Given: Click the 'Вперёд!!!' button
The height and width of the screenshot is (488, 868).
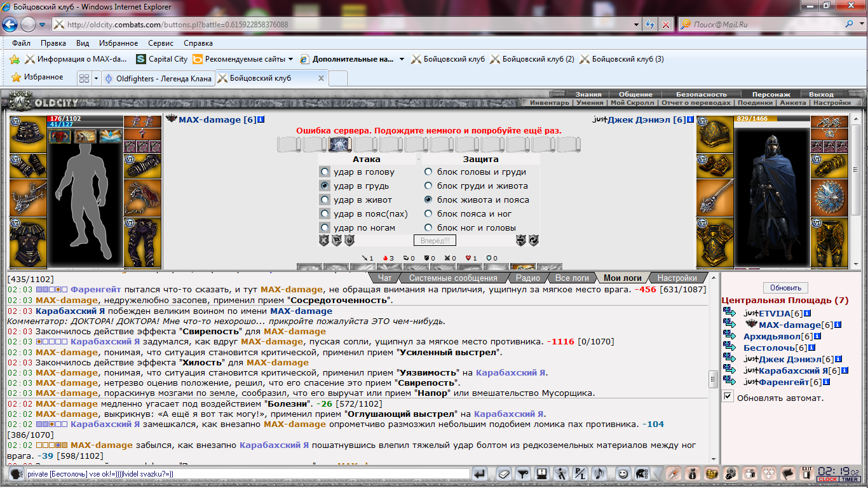Looking at the screenshot, I should (435, 241).
